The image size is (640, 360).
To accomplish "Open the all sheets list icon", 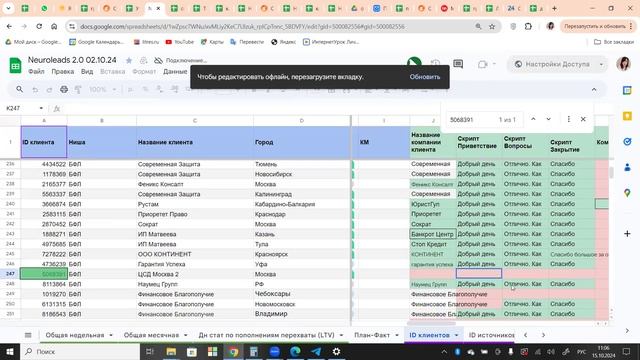I will coord(28,335).
